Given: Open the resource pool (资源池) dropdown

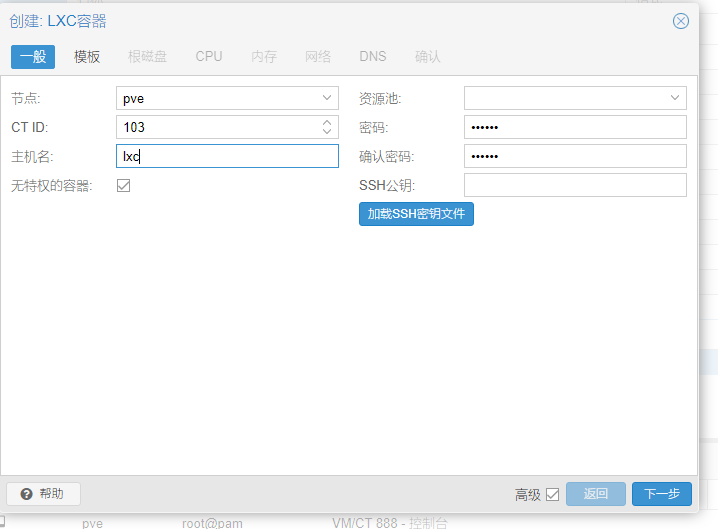Looking at the screenshot, I should (x=675, y=98).
